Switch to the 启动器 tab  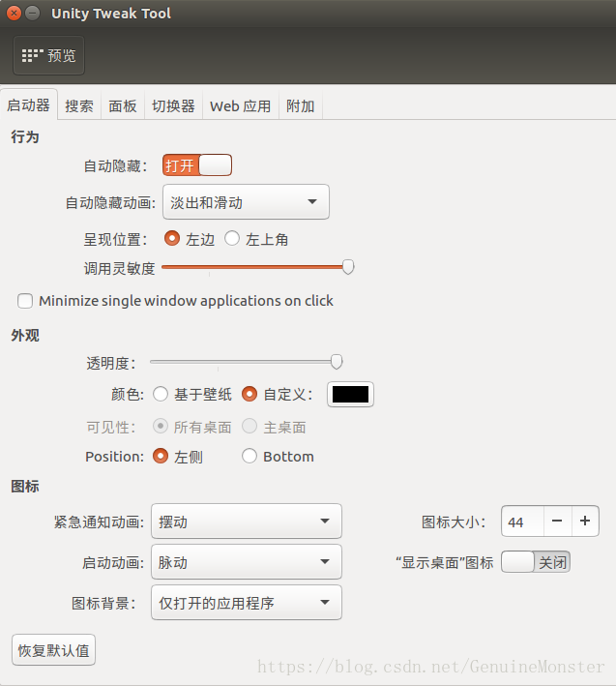29,105
